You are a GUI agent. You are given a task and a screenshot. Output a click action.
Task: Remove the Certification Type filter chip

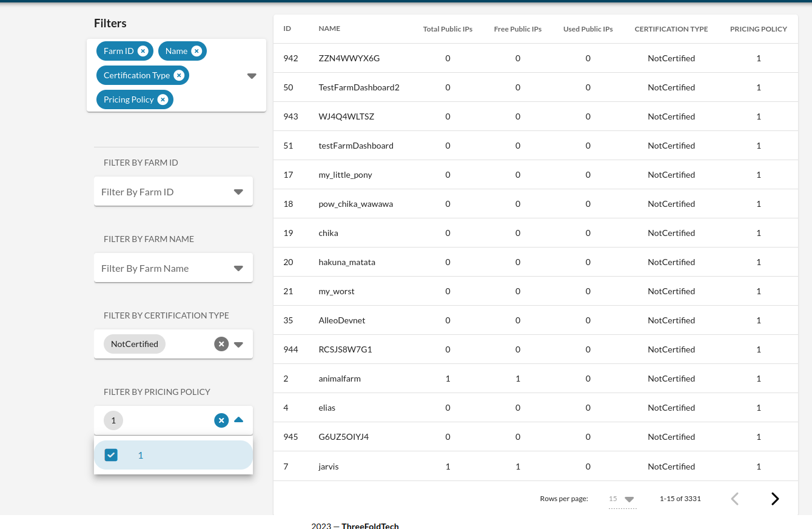(178, 75)
